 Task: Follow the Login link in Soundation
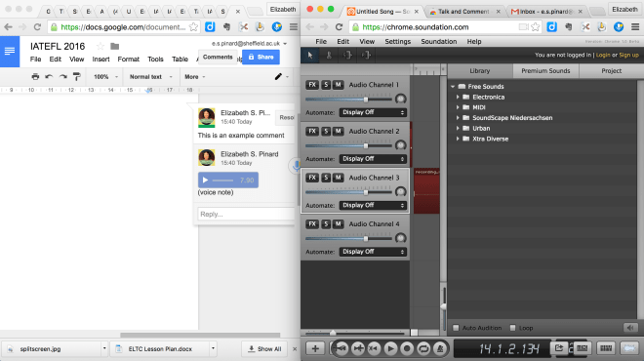[x=602, y=55]
